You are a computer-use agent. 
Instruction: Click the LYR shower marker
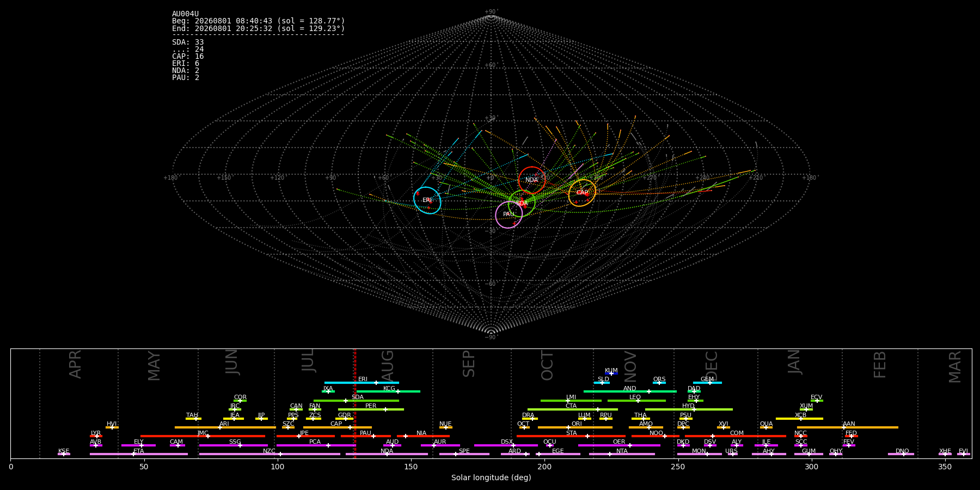96,436
